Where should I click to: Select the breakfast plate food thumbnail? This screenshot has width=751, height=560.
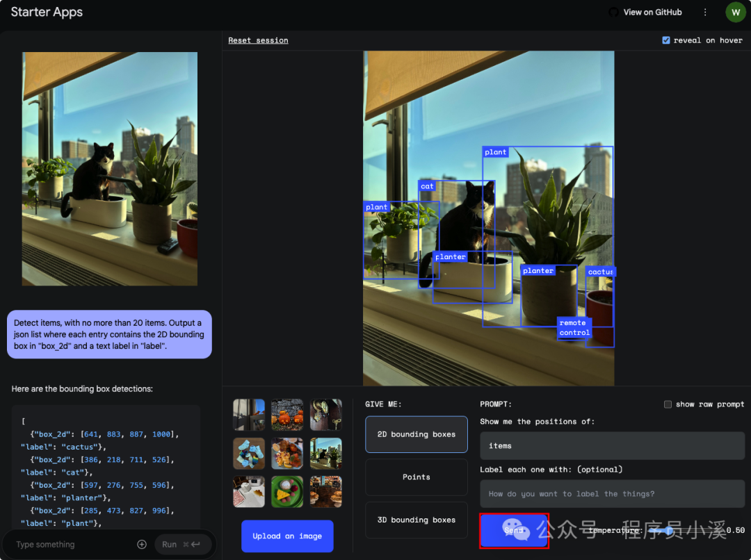(287, 453)
